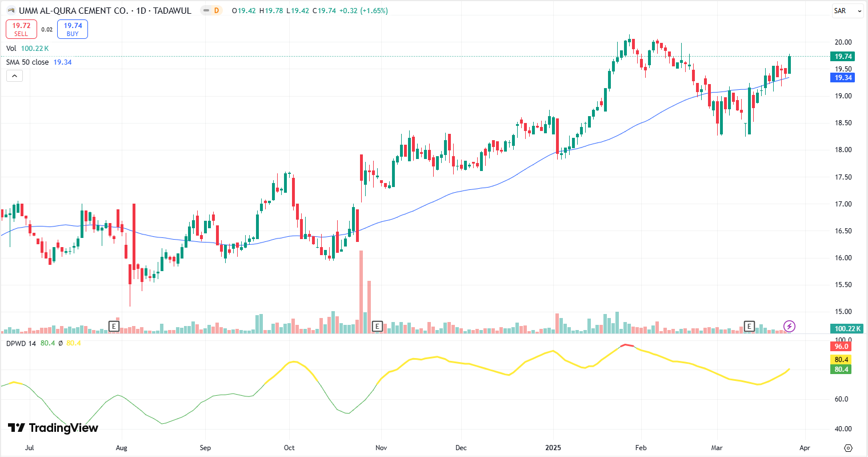
Task: Click the orange 'D' delayed data indicator
Action: (x=216, y=11)
